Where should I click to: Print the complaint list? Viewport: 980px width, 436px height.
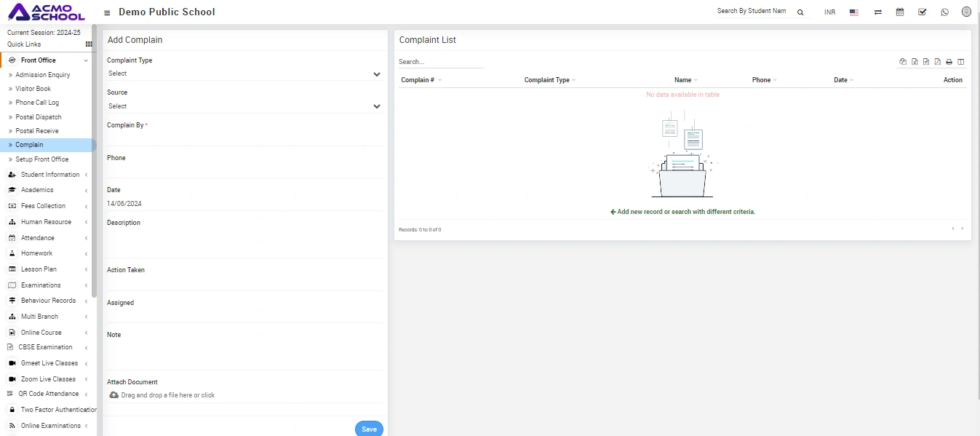point(949,62)
